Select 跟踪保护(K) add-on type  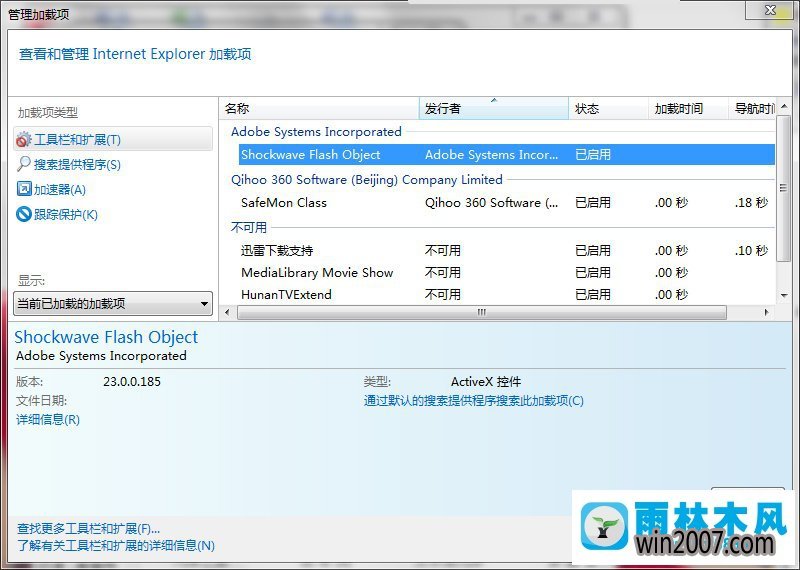click(x=66, y=214)
